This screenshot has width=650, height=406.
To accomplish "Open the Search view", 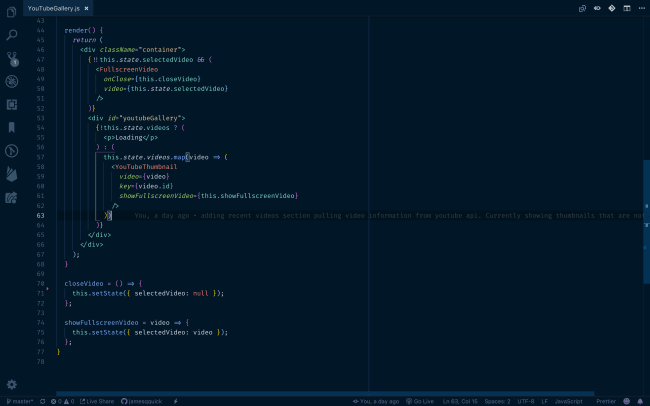I will pyautogui.click(x=12, y=35).
